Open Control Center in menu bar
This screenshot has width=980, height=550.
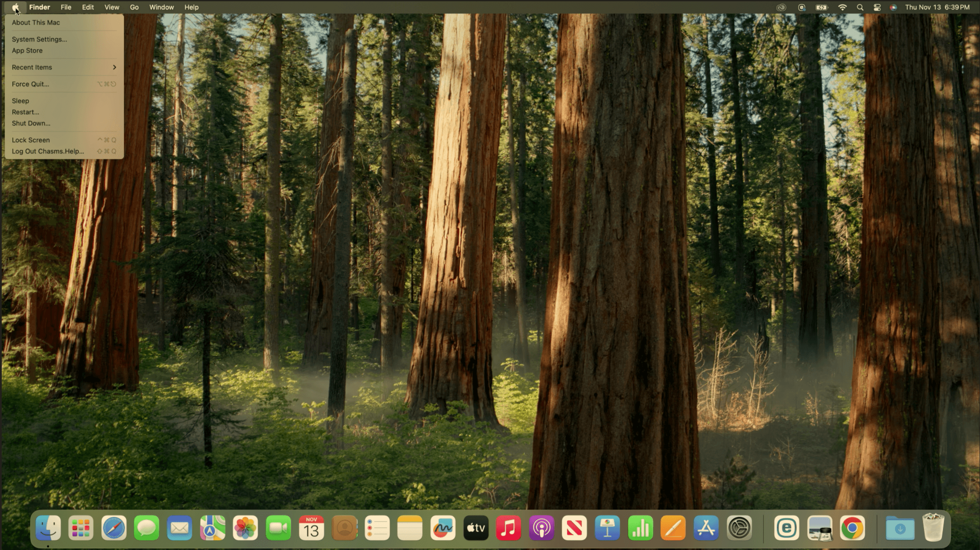(x=877, y=7)
